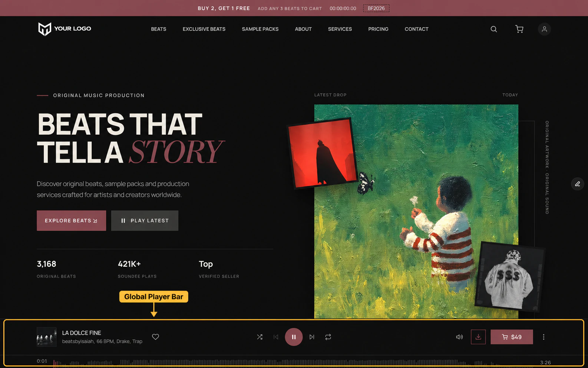Open the Pricing navigation link
Screen dimensions: 588x368
(x=378, y=29)
